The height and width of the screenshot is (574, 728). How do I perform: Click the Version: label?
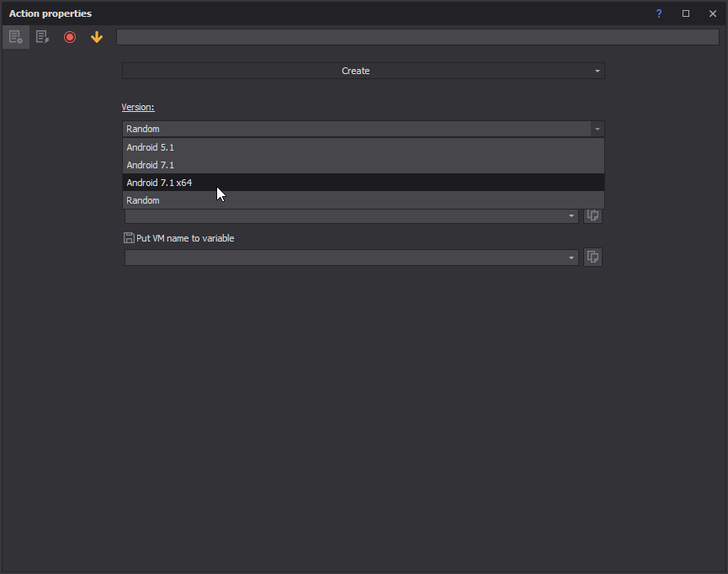point(138,107)
